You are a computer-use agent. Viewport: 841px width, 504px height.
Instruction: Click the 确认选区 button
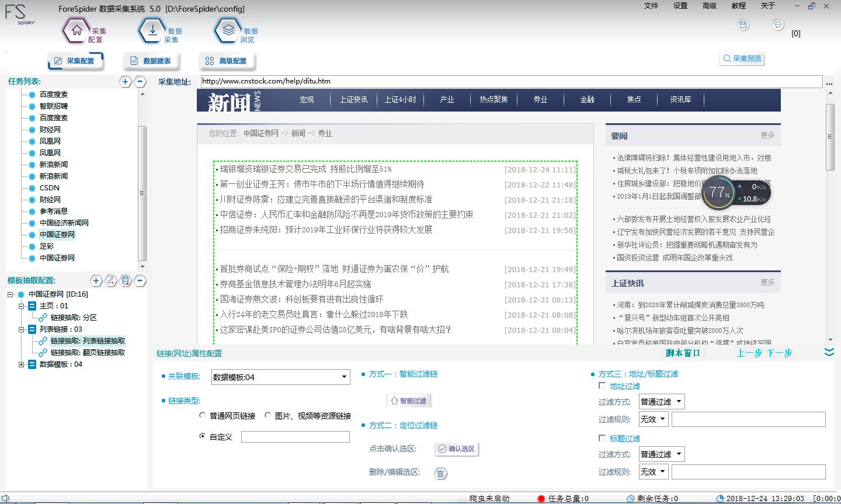tap(456, 449)
